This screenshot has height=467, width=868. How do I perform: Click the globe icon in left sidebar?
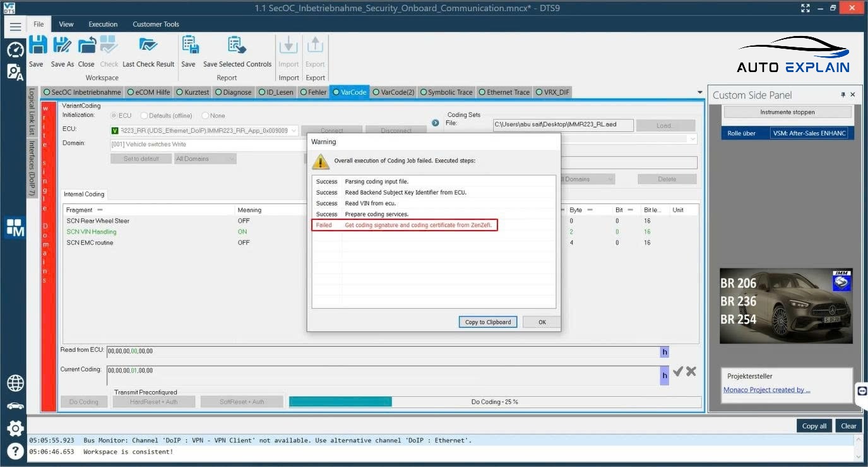pyautogui.click(x=15, y=383)
